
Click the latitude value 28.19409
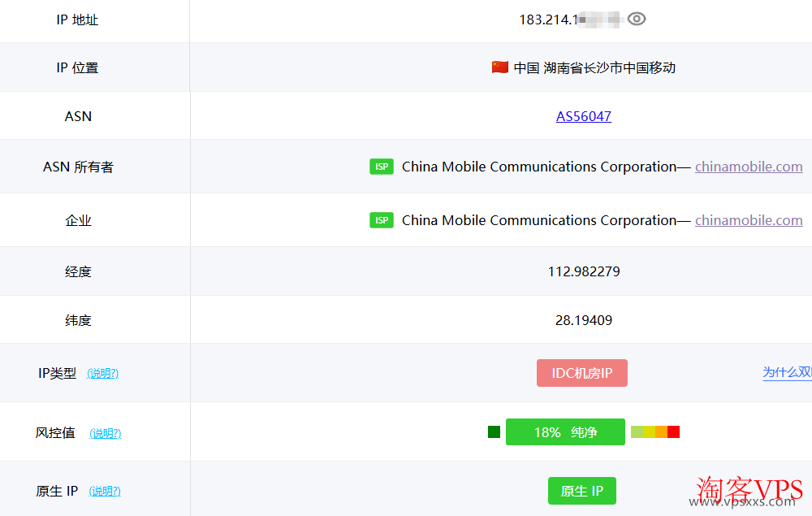tap(583, 319)
